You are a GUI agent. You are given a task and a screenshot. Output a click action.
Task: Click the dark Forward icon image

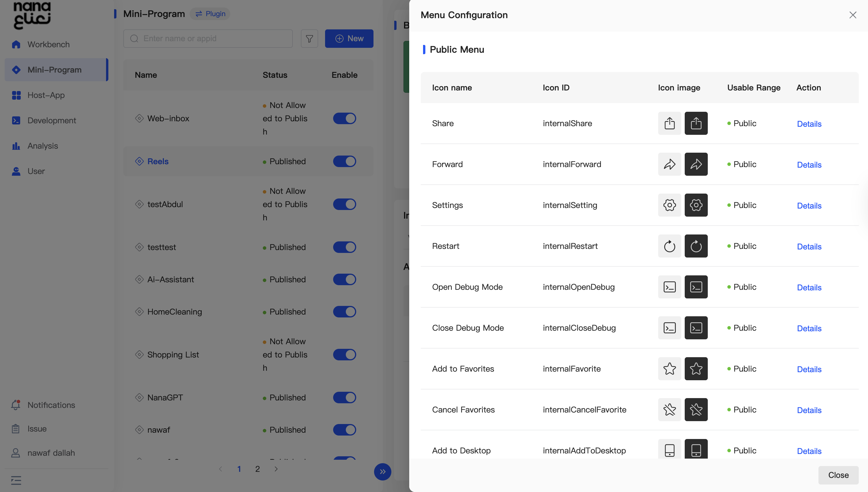coord(696,164)
